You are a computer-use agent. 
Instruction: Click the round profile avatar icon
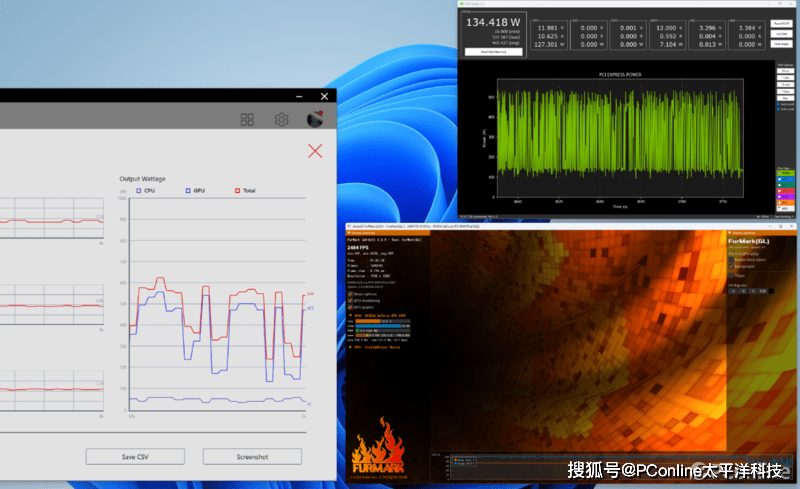pyautogui.click(x=315, y=119)
